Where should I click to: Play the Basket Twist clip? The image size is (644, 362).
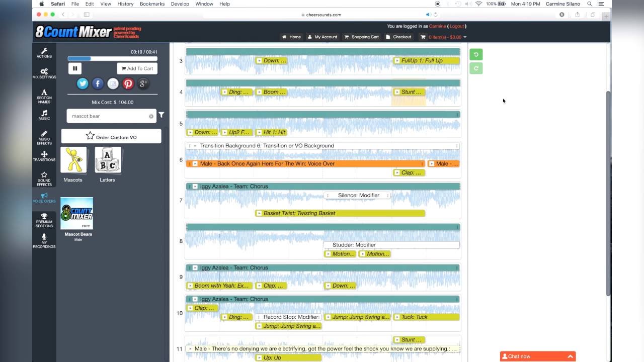[x=259, y=213]
